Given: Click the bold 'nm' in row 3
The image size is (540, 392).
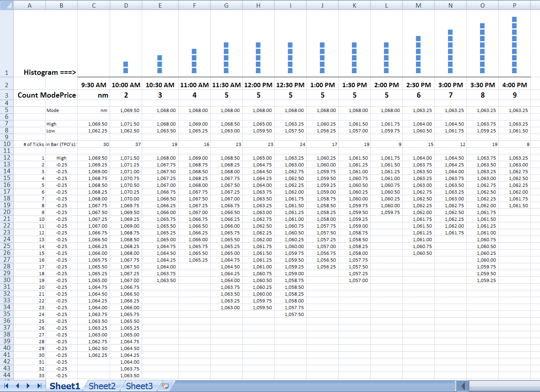Looking at the screenshot, I should (x=103, y=95).
